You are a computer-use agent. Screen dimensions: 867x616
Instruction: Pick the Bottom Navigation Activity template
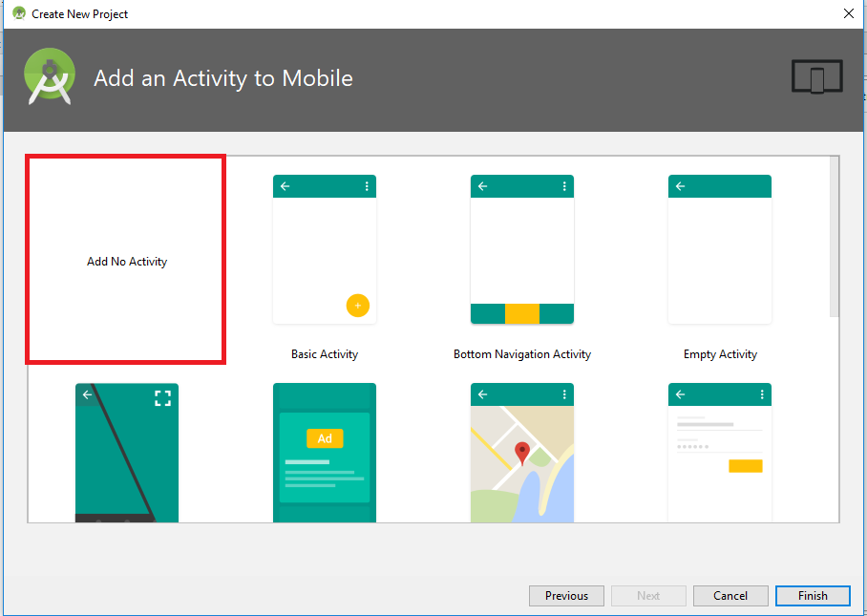coord(521,250)
